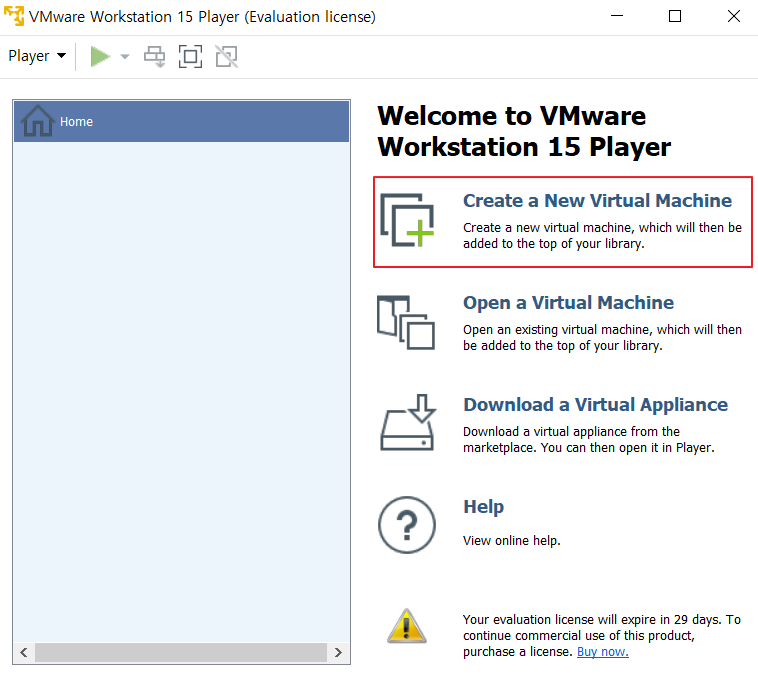
Task: Minimize the VMware Player window
Action: coord(617,16)
